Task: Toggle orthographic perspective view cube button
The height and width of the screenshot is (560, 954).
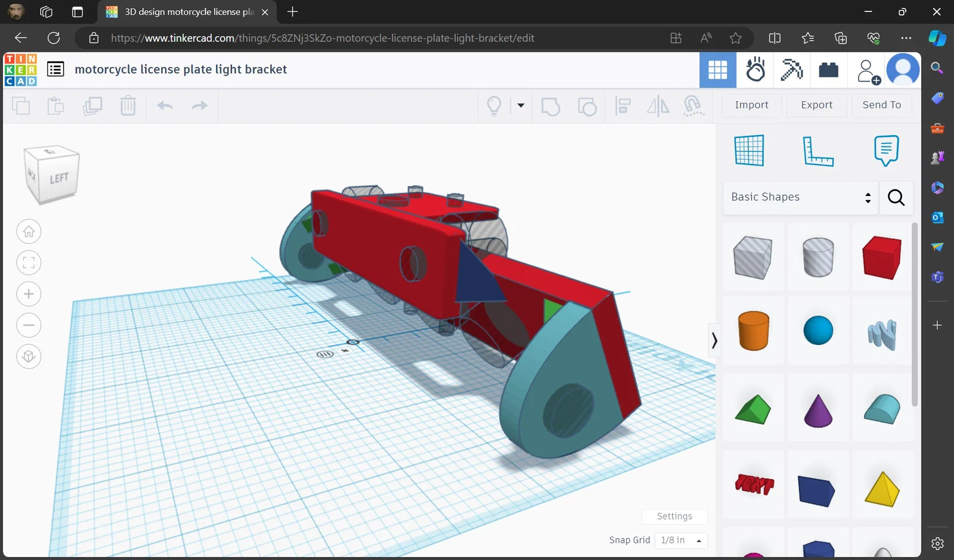Action: (29, 357)
